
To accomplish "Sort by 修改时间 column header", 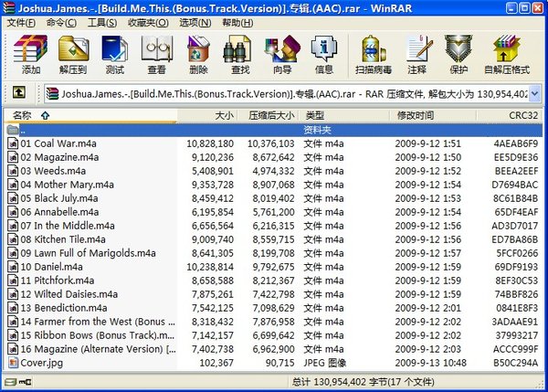I will (433, 115).
